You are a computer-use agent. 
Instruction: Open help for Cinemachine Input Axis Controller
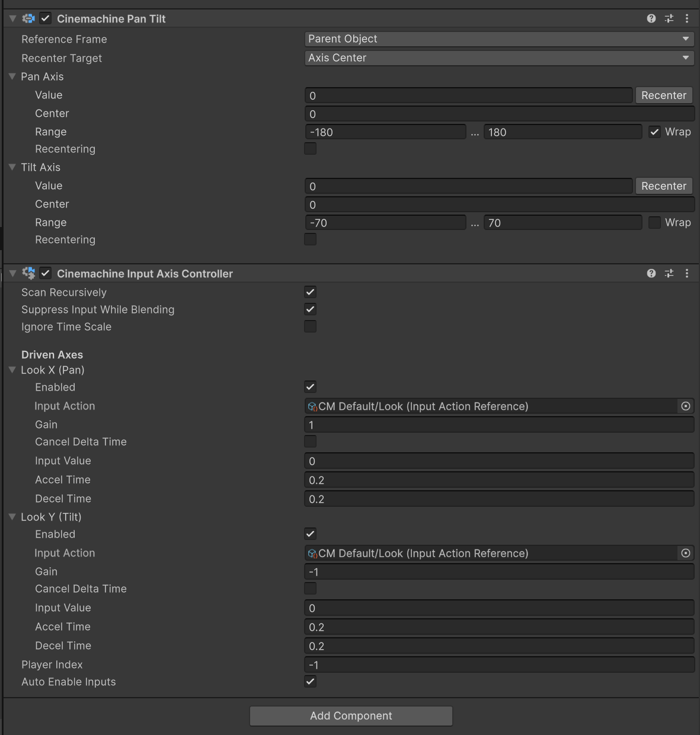651,273
